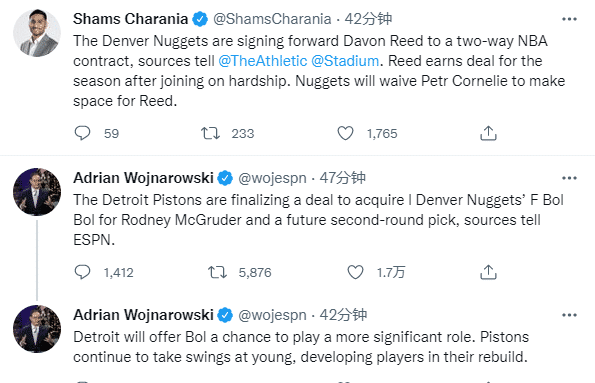Screen dimensions: 595x383
Task: Retweet the Davon Reed signing tweet
Action: coord(210,133)
